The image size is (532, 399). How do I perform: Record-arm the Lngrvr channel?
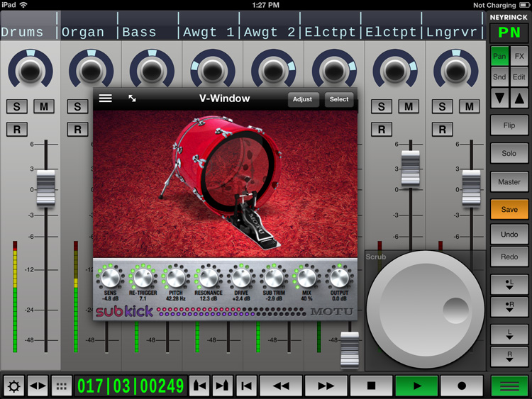pos(442,130)
